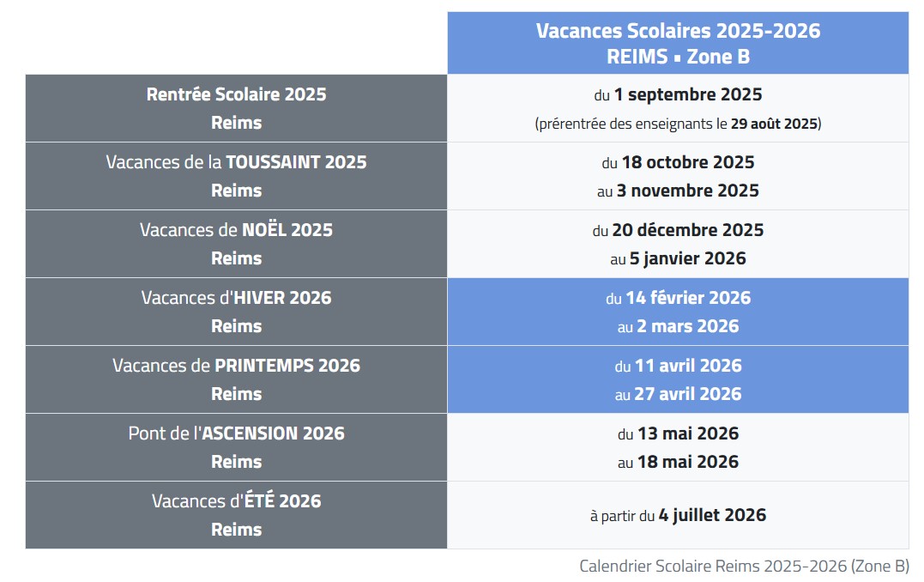The width and height of the screenshot is (924, 582).
Task: Click the 13 mai 2026 start date
Action: [688, 433]
